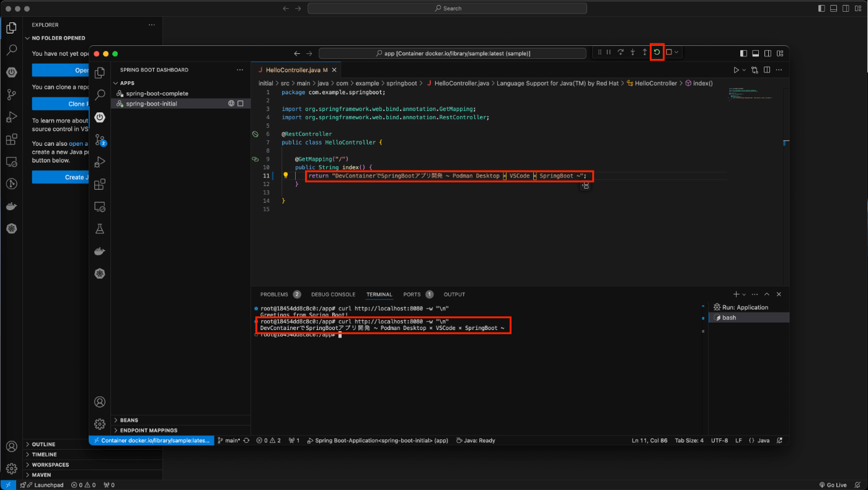Click the HelloController breadcrumb item
This screenshot has width=868, height=490.
coord(653,83)
